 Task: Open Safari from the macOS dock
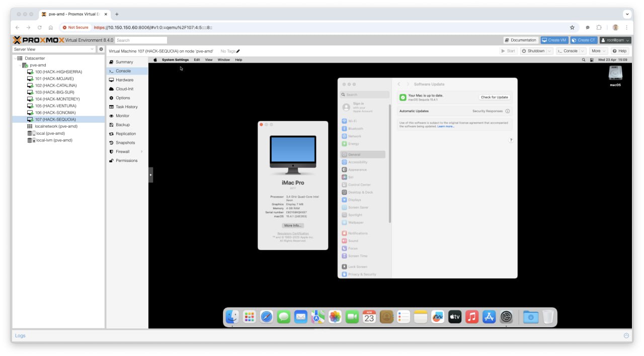(x=267, y=317)
